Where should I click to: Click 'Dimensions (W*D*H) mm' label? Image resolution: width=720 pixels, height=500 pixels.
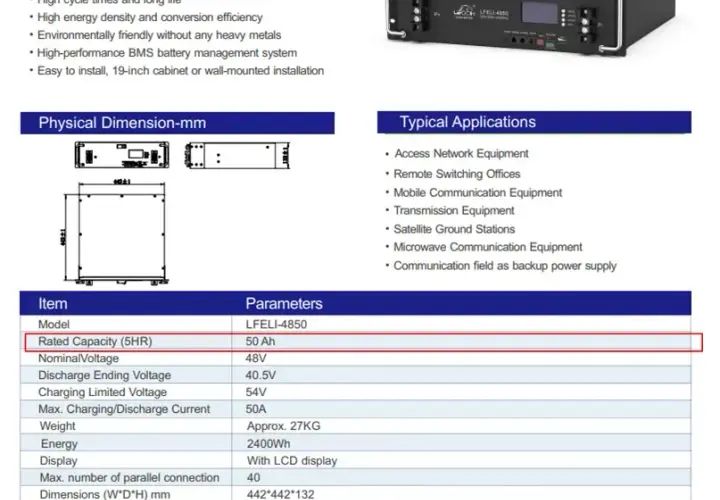tap(105, 494)
